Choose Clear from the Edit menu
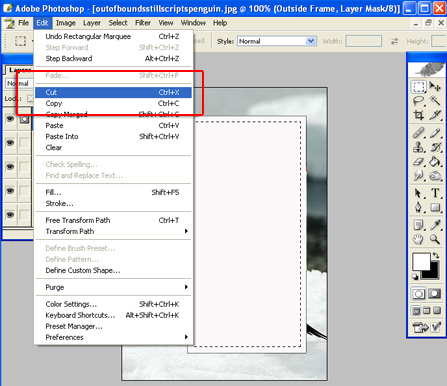Image resolution: width=447 pixels, height=386 pixels. pyautogui.click(x=113, y=147)
